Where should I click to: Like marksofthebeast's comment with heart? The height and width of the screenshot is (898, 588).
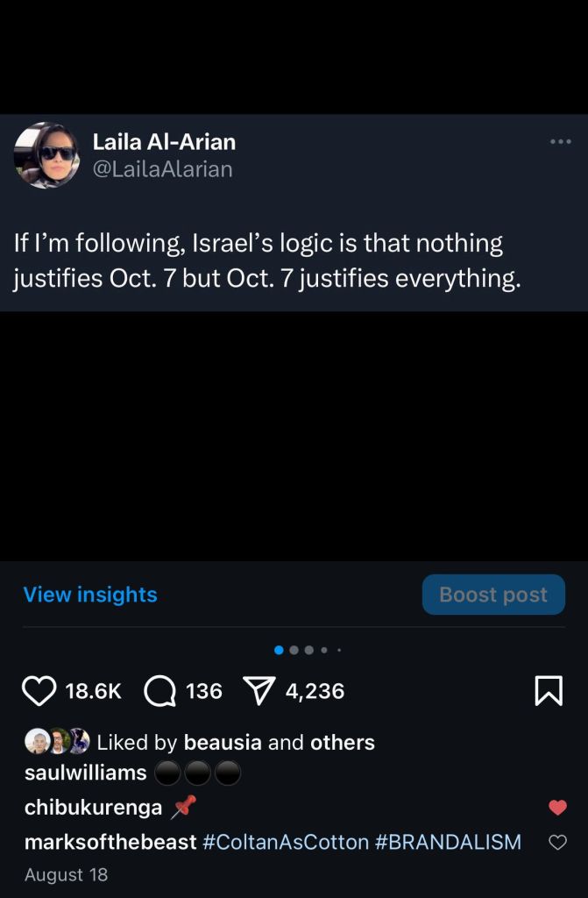click(x=557, y=842)
